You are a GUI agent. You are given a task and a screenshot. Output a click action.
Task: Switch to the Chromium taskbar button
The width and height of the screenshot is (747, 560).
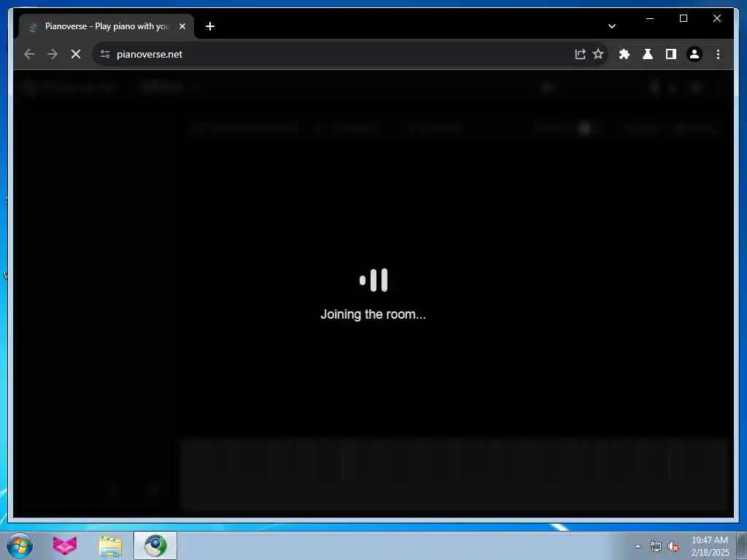pyautogui.click(x=155, y=545)
